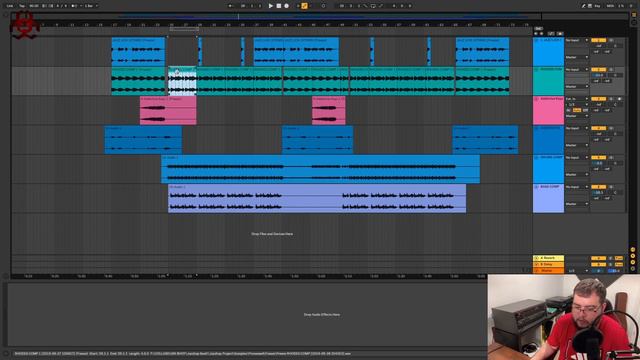Image resolution: width=640 pixels, height=360 pixels.
Task: Select the teal track pan control
Action: click(x=616, y=75)
